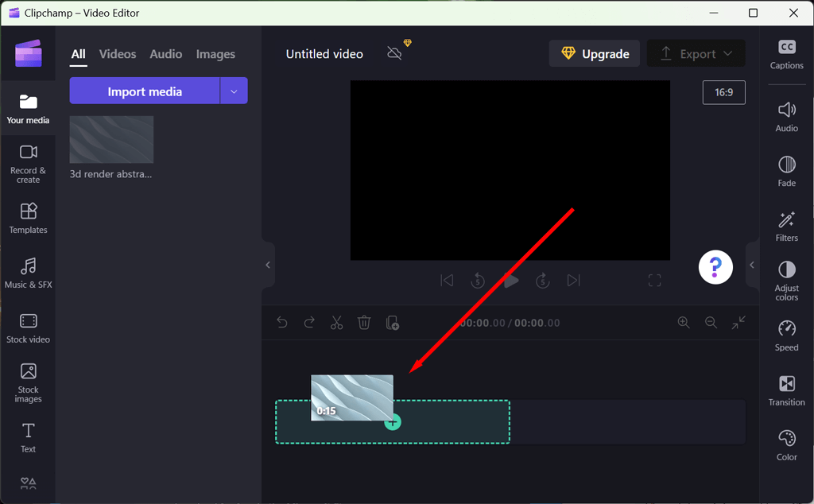The image size is (814, 504).
Task: Click the Import media button
Action: (145, 91)
